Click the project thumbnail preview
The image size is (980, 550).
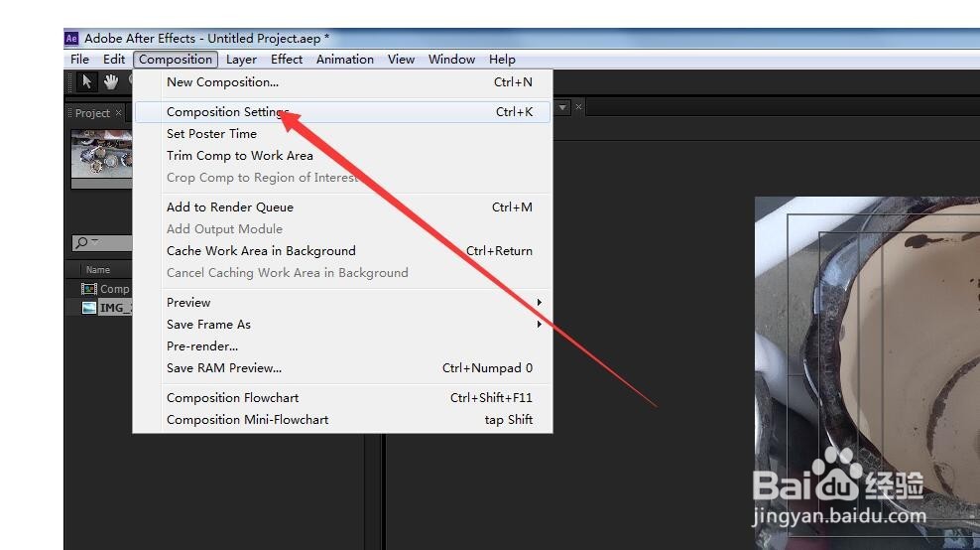(102, 154)
